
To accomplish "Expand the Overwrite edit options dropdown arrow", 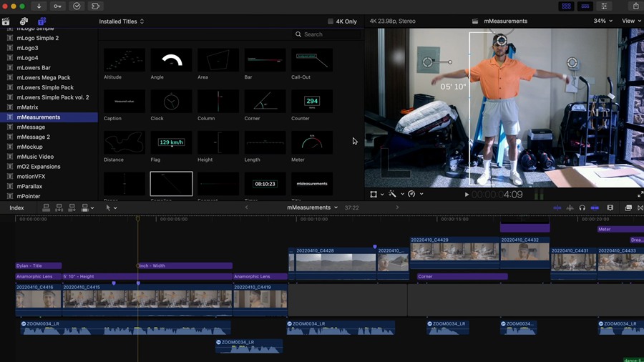I will 92,208.
